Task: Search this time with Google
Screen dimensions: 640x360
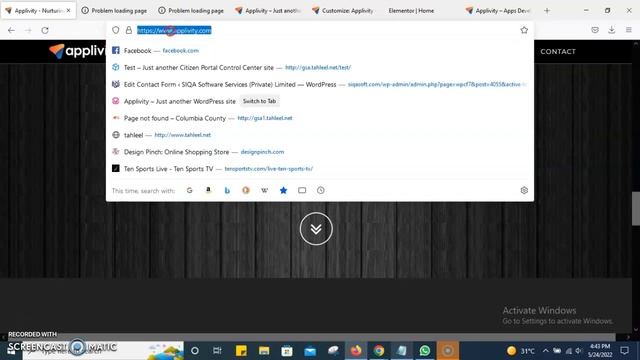Action: click(x=189, y=190)
